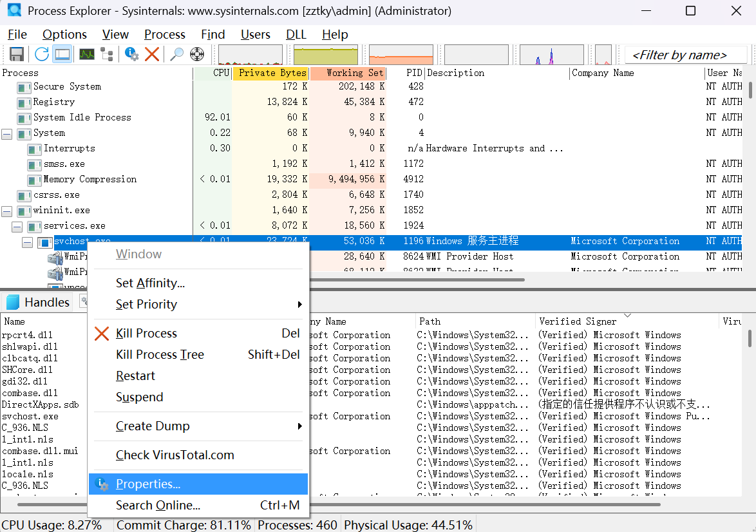The image size is (756, 532).
Task: Sort by the Process column header
Action: click(97, 73)
